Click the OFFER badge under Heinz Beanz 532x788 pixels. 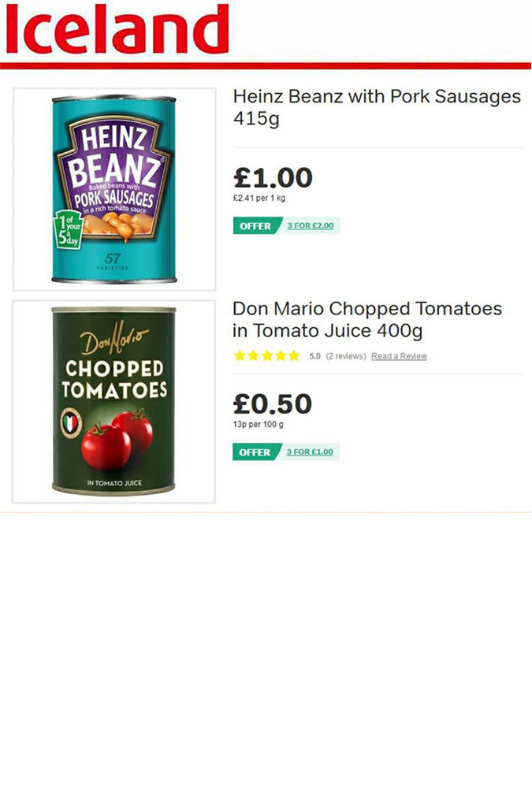tap(255, 225)
